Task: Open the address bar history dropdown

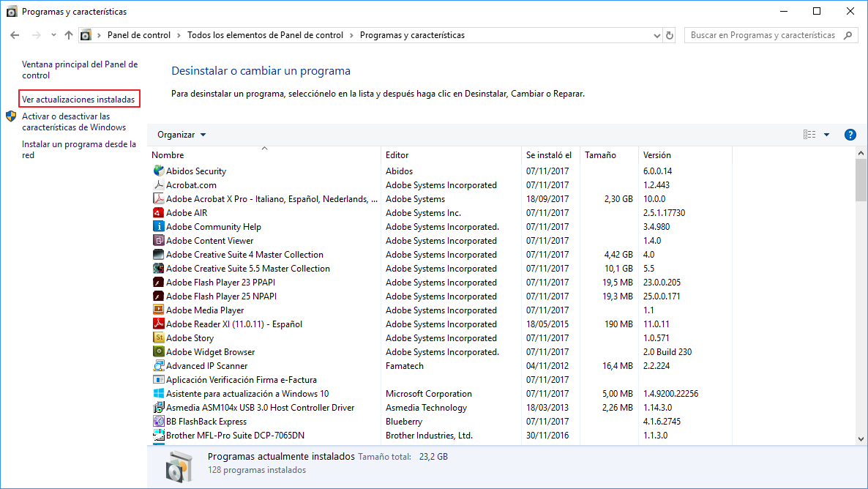Action: click(657, 35)
